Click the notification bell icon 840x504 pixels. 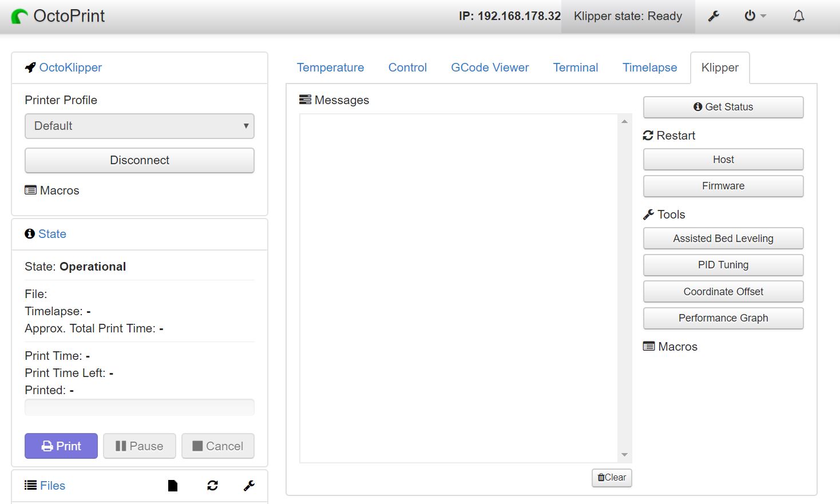[x=799, y=16]
